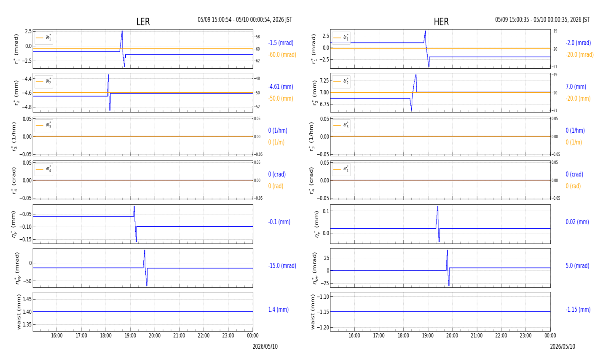Image resolution: width=595 pixels, height=364 pixels.
Task: Click HER value -2.0 (mrad)
Action: coord(578,43)
